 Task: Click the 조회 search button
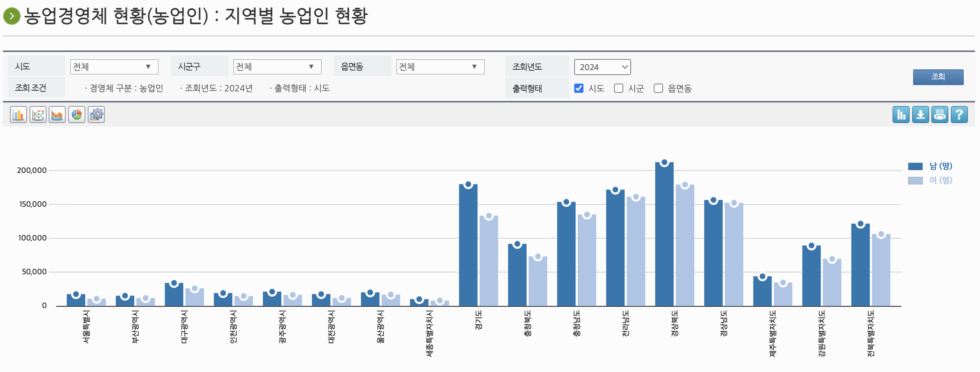938,77
